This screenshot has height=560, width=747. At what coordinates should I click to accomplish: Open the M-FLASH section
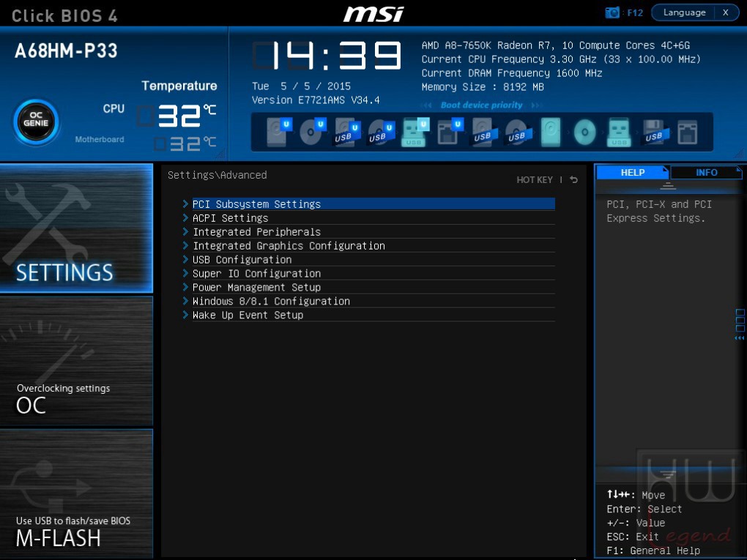[76, 493]
